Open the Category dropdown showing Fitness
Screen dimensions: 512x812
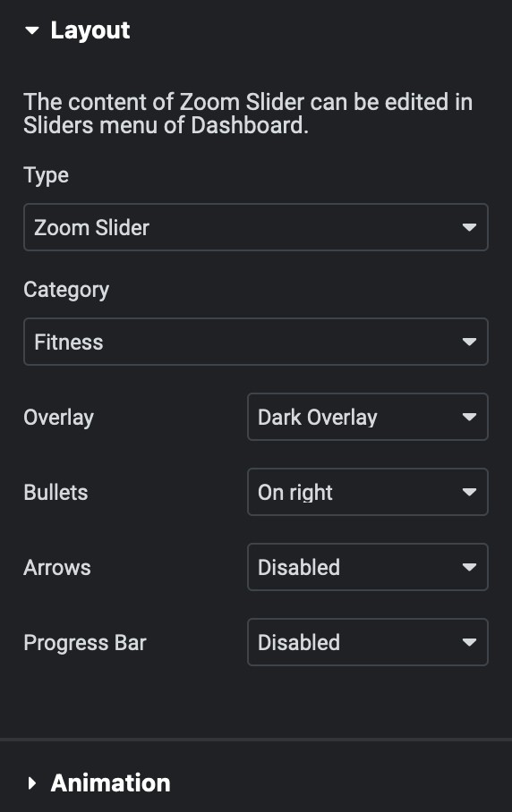point(256,342)
